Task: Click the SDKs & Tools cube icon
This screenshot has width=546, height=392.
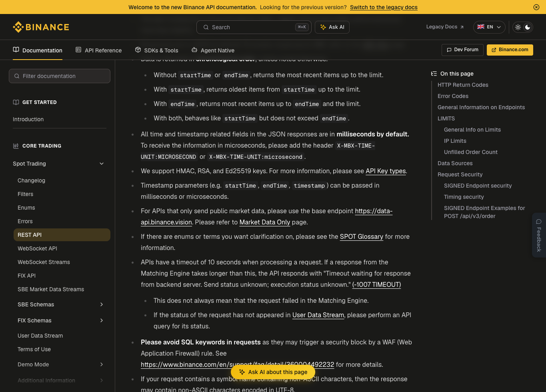Action: [138, 50]
